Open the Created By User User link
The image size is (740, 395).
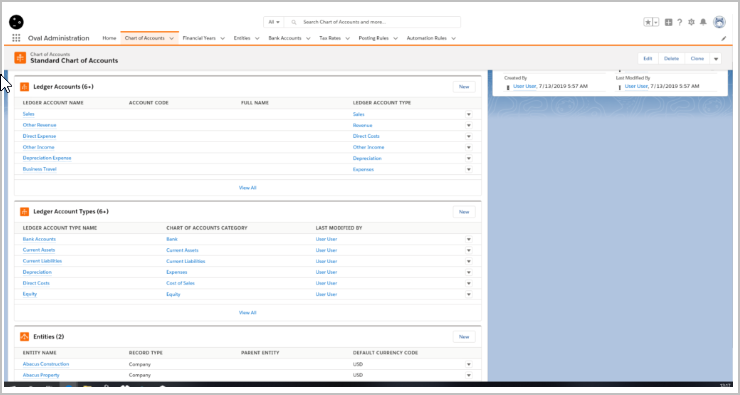click(525, 86)
